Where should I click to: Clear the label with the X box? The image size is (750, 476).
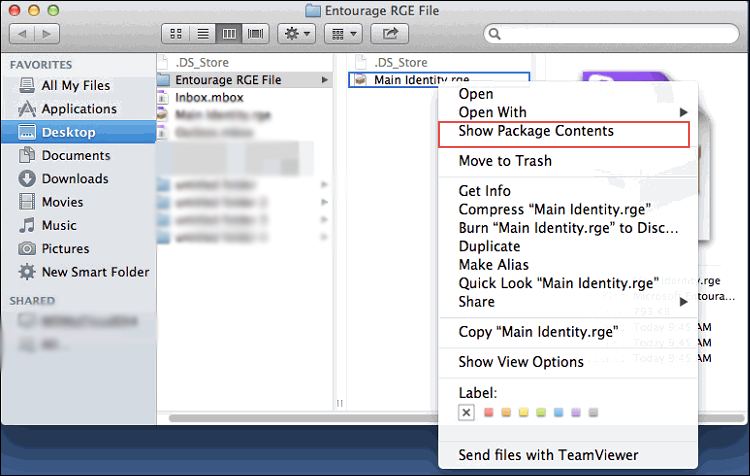(466, 412)
